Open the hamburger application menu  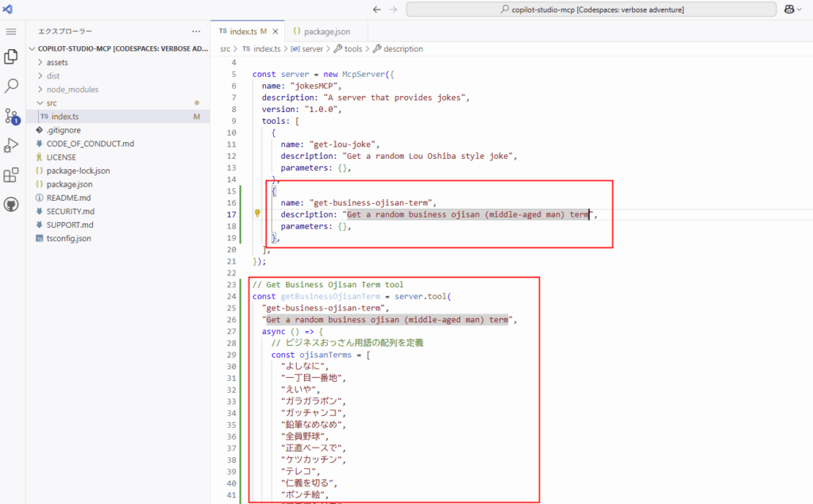point(11,32)
